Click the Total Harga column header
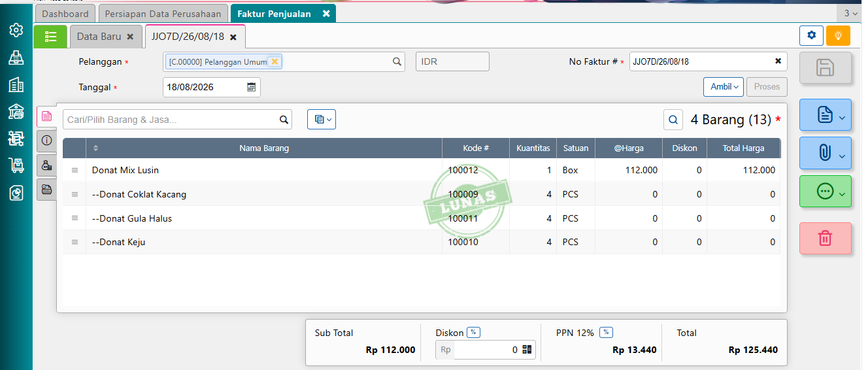The width and height of the screenshot is (868, 370). coord(743,148)
